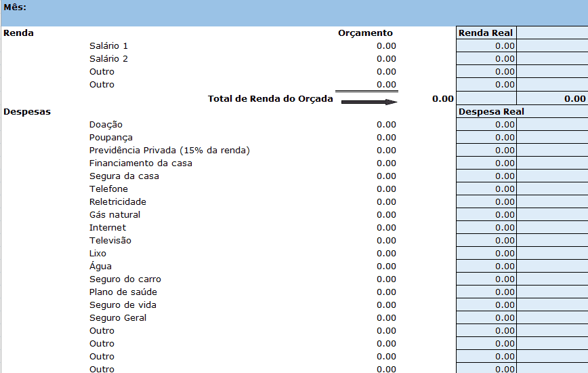Screen dimensions: 588x373
Task: Click the 'Internet' expense label
Action: pos(107,227)
